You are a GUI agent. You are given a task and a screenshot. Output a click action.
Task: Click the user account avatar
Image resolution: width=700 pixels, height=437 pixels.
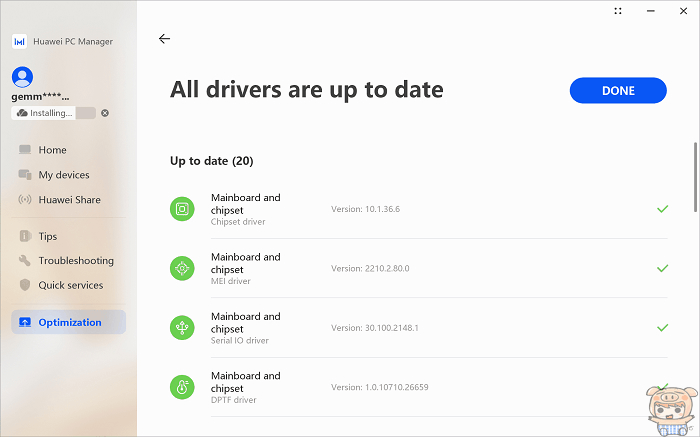(22, 76)
